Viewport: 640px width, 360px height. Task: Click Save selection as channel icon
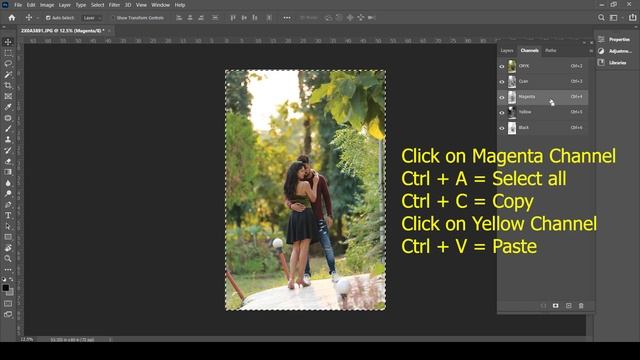(x=556, y=305)
